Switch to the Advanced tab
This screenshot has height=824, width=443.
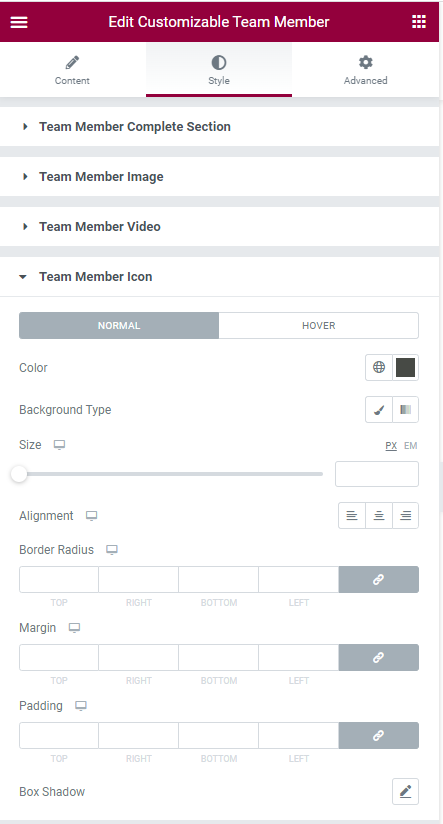366,70
